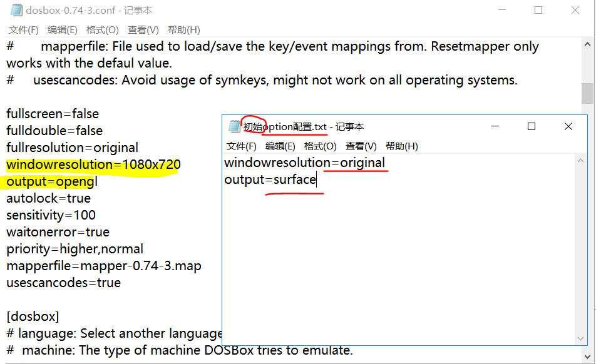Screen dimensions: 596x364
Task: Open the 编辑(E) menu in dosbox conf window
Action: (x=61, y=29)
